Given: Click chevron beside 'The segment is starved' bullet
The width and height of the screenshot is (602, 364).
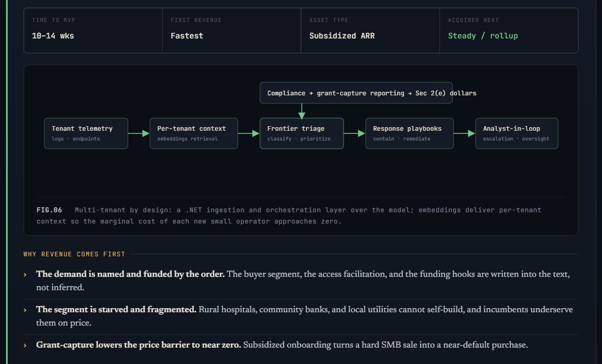Looking at the screenshot, I should [25, 310].
